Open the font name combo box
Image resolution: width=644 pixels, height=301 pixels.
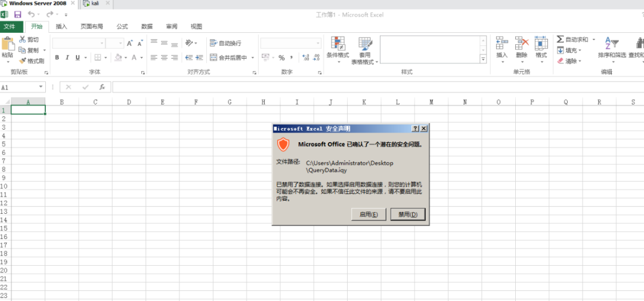(x=79, y=43)
